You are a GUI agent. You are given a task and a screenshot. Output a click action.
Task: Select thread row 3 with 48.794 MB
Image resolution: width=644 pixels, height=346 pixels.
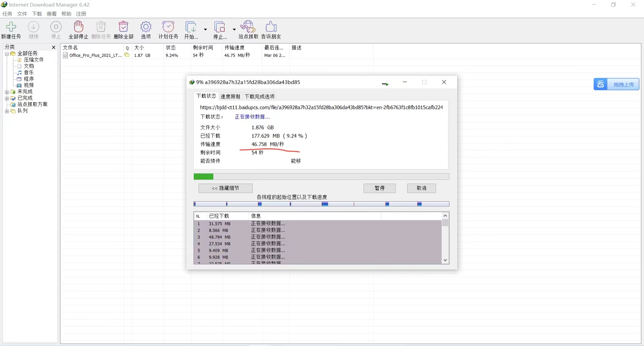pyautogui.click(x=318, y=237)
